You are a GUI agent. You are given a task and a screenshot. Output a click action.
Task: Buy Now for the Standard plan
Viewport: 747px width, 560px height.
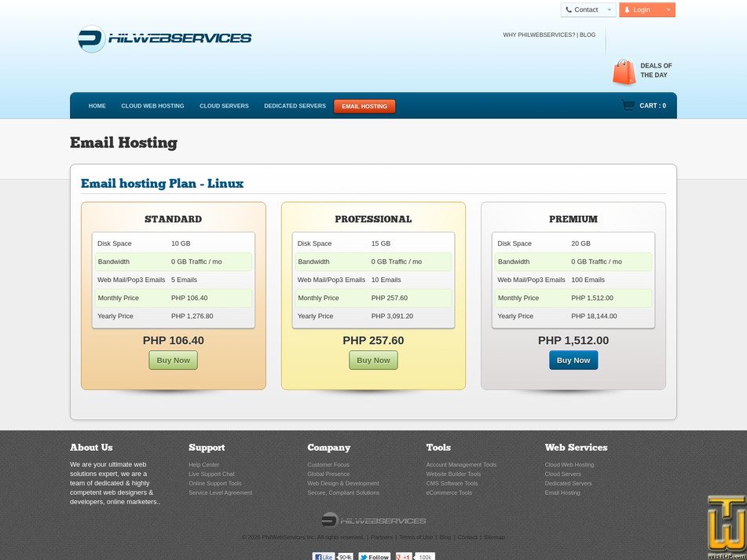(x=173, y=360)
